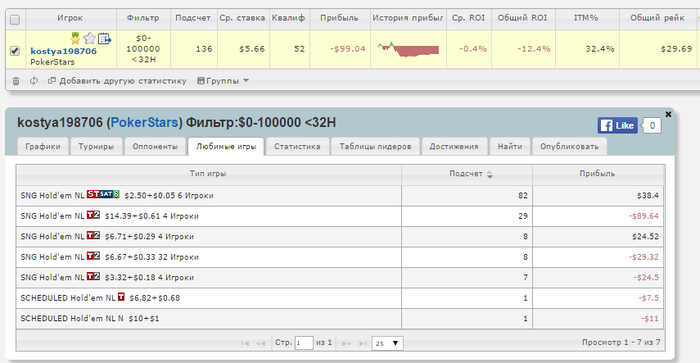Open the Таблицы лидеров tab
The height and width of the screenshot is (363, 700).
375,146
